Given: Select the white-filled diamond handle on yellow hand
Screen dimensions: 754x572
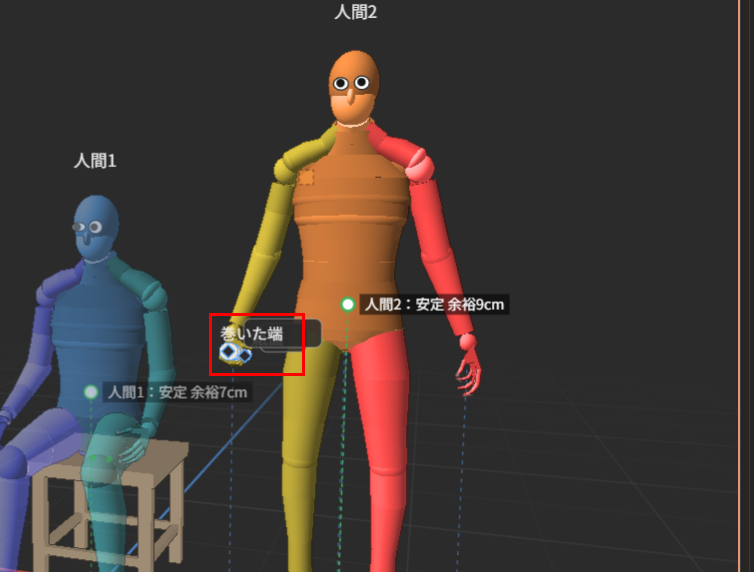Looking at the screenshot, I should (228, 352).
